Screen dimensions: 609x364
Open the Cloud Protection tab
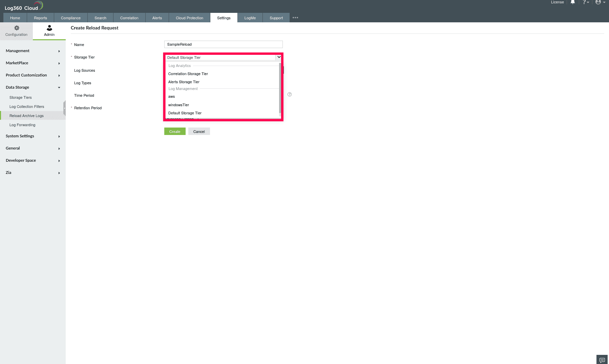(x=189, y=18)
